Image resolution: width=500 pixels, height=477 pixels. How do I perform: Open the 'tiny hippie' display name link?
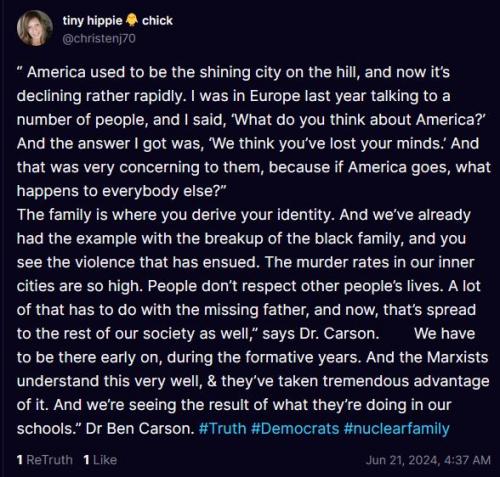click(x=92, y=21)
